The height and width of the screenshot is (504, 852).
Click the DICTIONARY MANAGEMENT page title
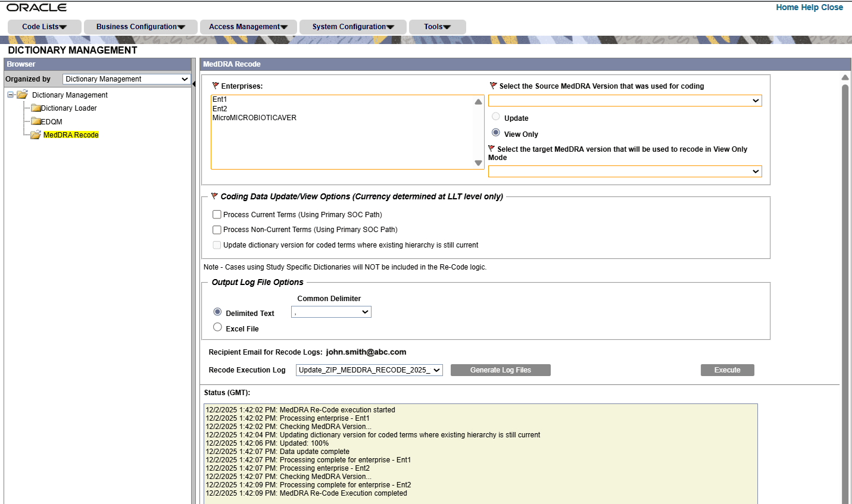coord(73,51)
